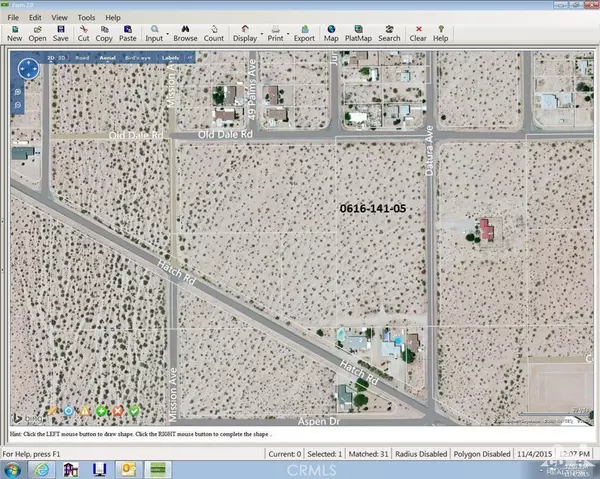The height and width of the screenshot is (479, 600).
Task: Open the Help menu
Action: 113,18
